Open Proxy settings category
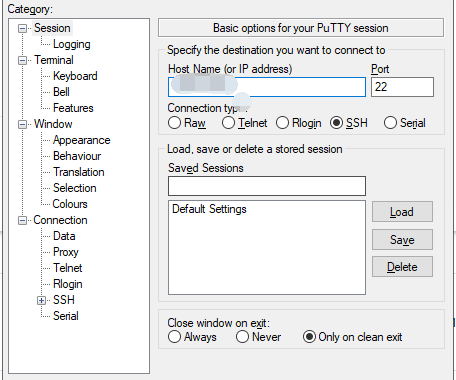Image resolution: width=456 pixels, height=380 pixels. pos(66,252)
